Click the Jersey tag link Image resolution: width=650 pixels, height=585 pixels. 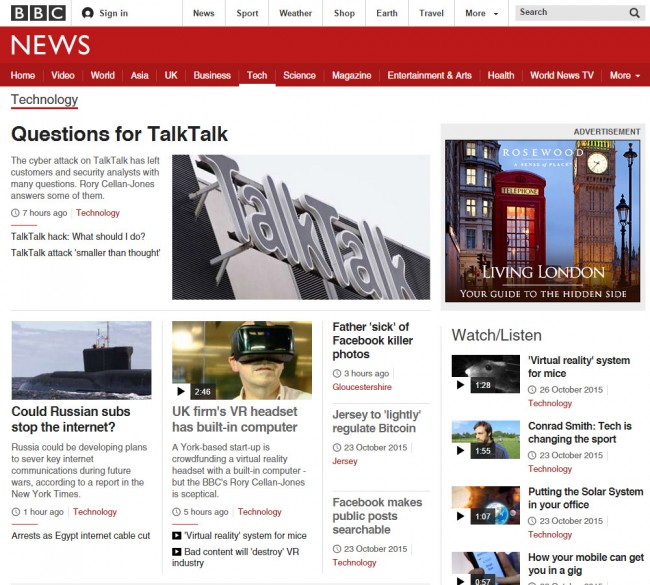(x=344, y=461)
